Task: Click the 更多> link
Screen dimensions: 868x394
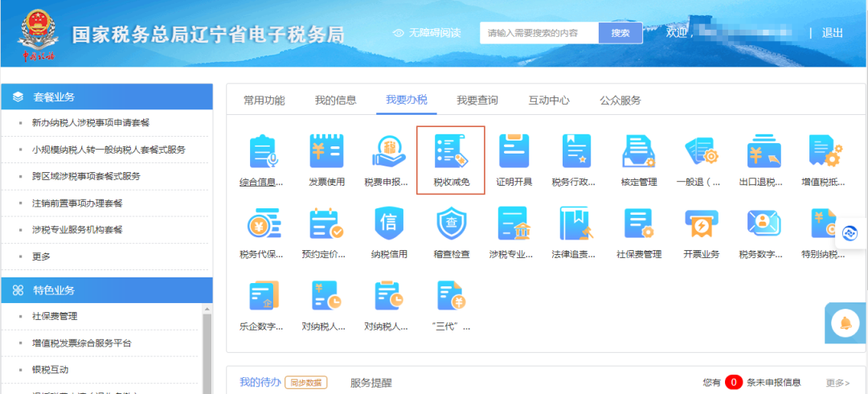Action: coord(837,383)
